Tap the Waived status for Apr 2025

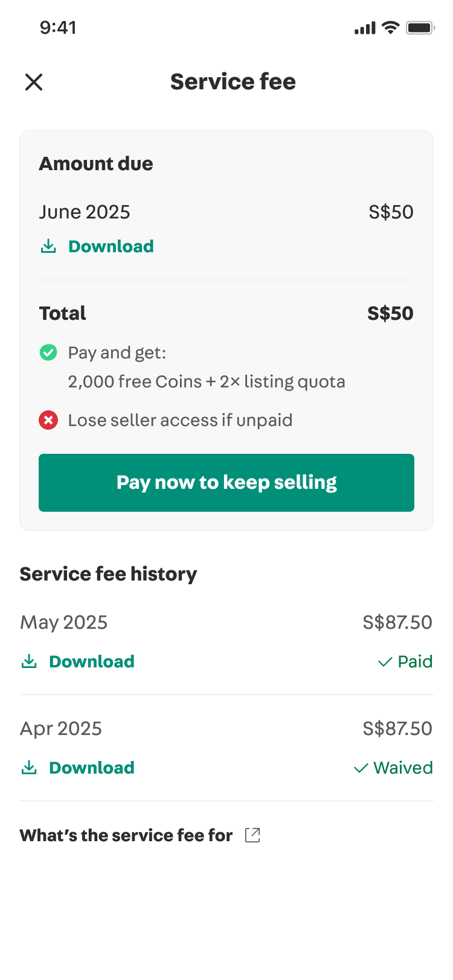pyautogui.click(x=393, y=768)
